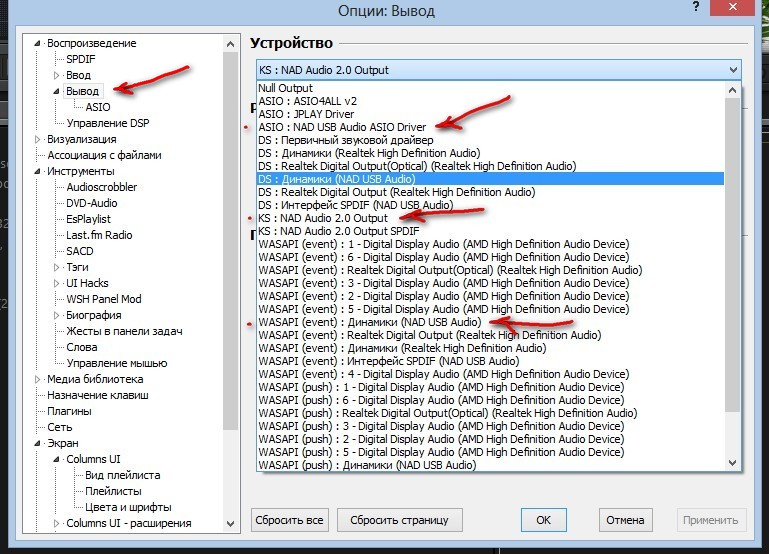This screenshot has width=769, height=554.
Task: Expand the UI Hacks tree node
Action: click(x=56, y=283)
